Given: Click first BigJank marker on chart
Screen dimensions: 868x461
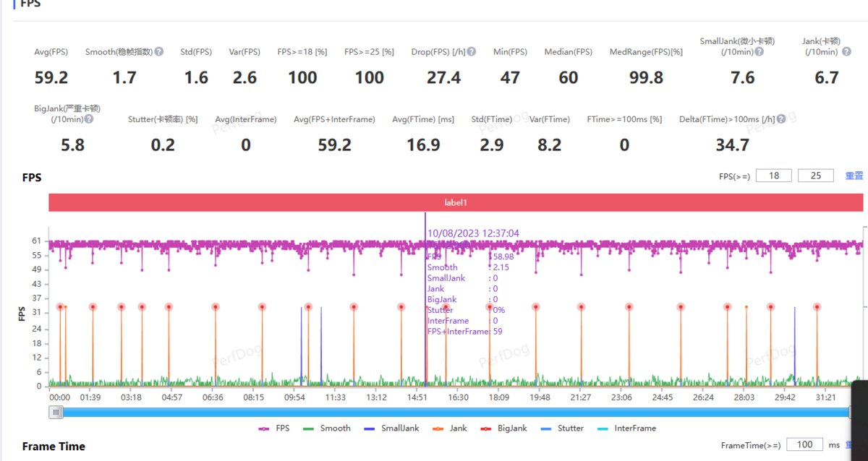Looking at the screenshot, I should 60,307.
